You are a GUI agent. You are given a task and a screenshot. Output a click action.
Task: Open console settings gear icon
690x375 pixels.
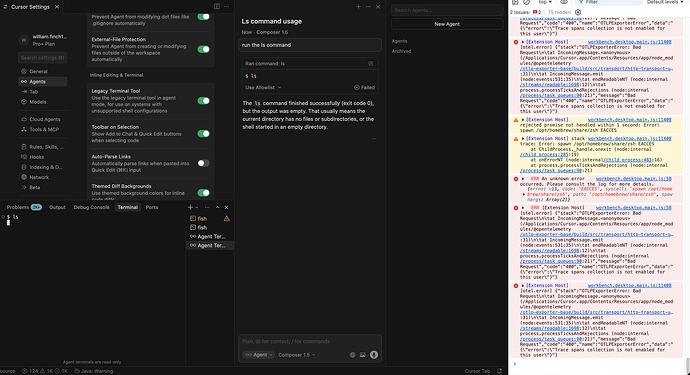click(578, 12)
